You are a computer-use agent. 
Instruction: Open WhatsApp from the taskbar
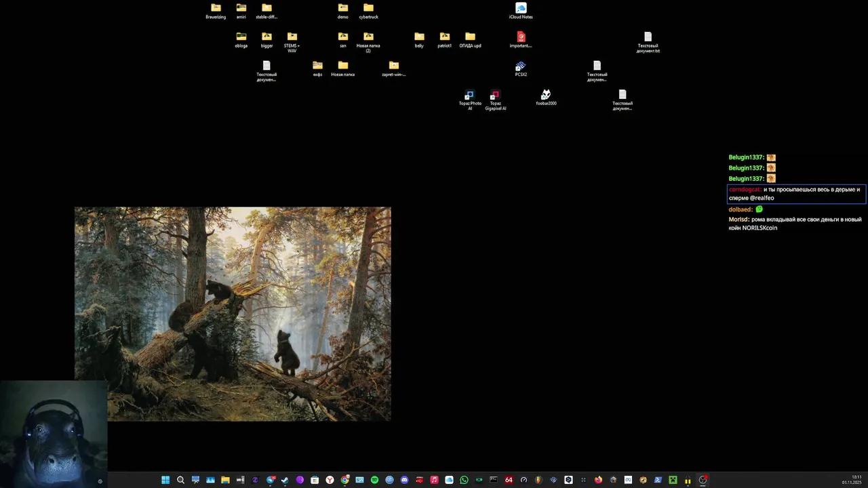[464, 480]
